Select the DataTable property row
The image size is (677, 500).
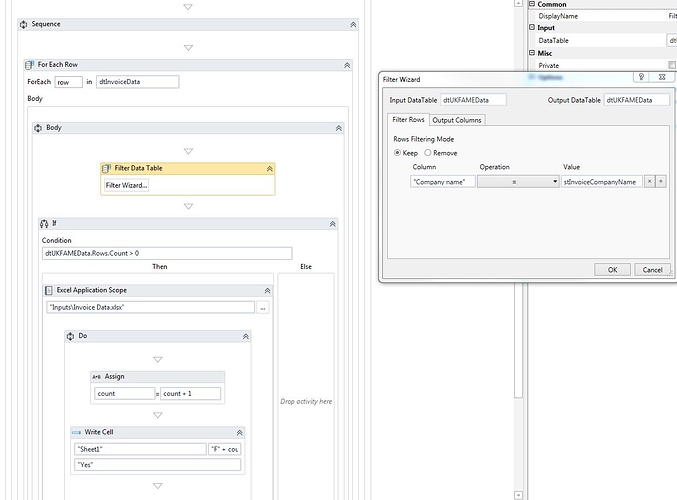coord(603,40)
